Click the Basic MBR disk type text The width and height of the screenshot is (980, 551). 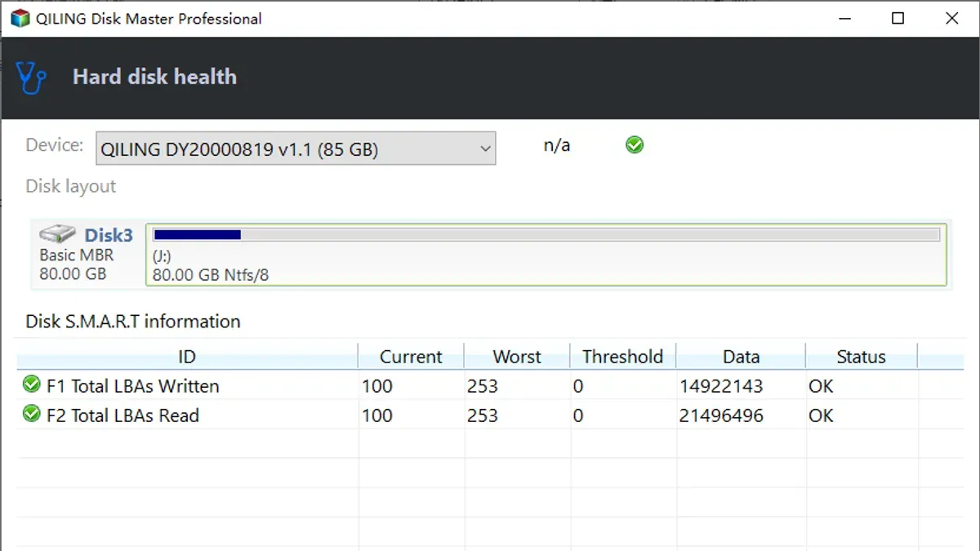[77, 255]
